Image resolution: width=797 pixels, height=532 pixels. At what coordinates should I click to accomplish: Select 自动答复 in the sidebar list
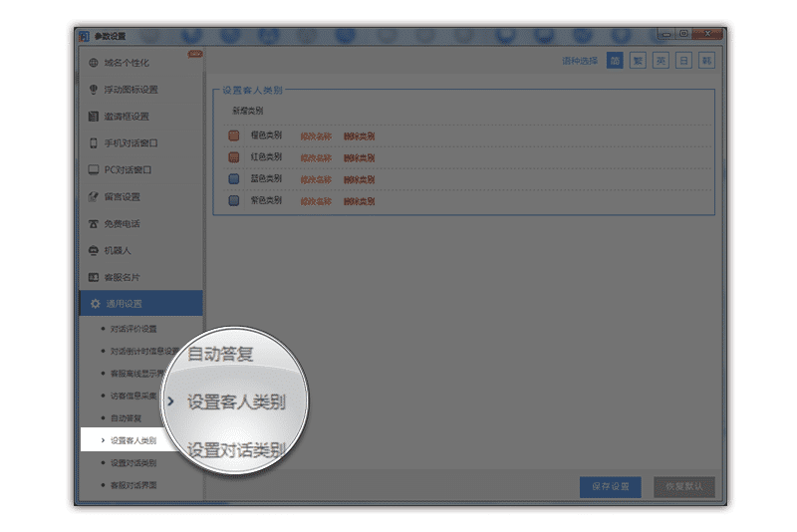point(126,418)
